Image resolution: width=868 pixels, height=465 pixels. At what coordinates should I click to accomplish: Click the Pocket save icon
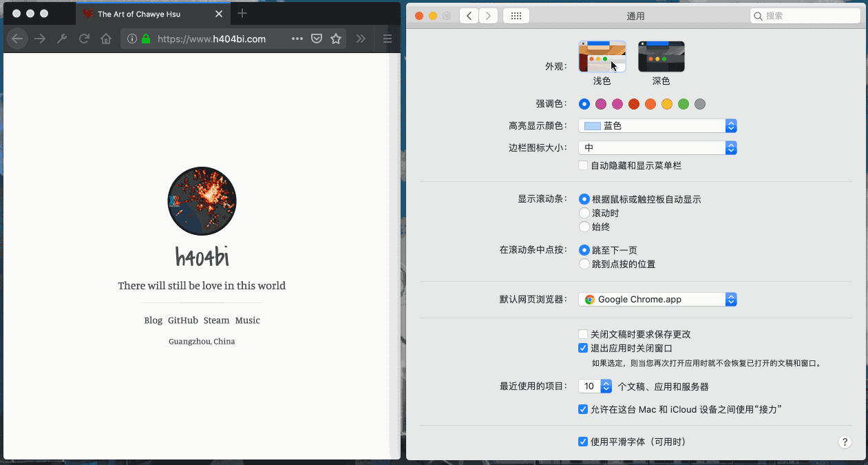tap(317, 39)
